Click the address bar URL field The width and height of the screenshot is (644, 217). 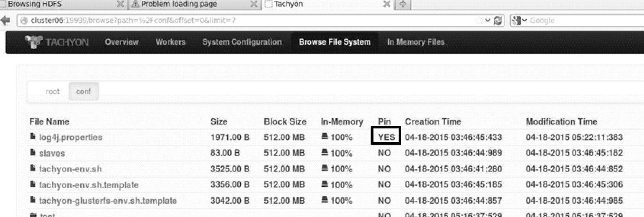tap(251, 20)
